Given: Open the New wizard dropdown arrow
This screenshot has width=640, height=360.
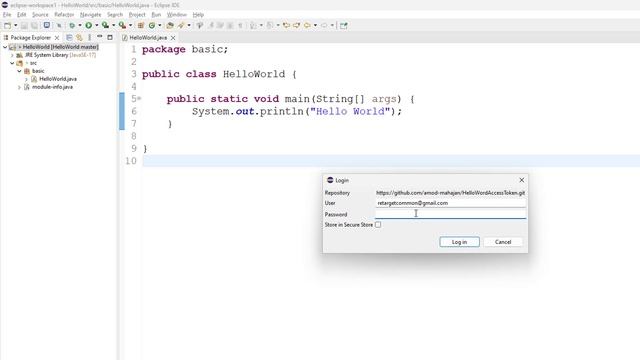Looking at the screenshot, I should coord(16,25).
